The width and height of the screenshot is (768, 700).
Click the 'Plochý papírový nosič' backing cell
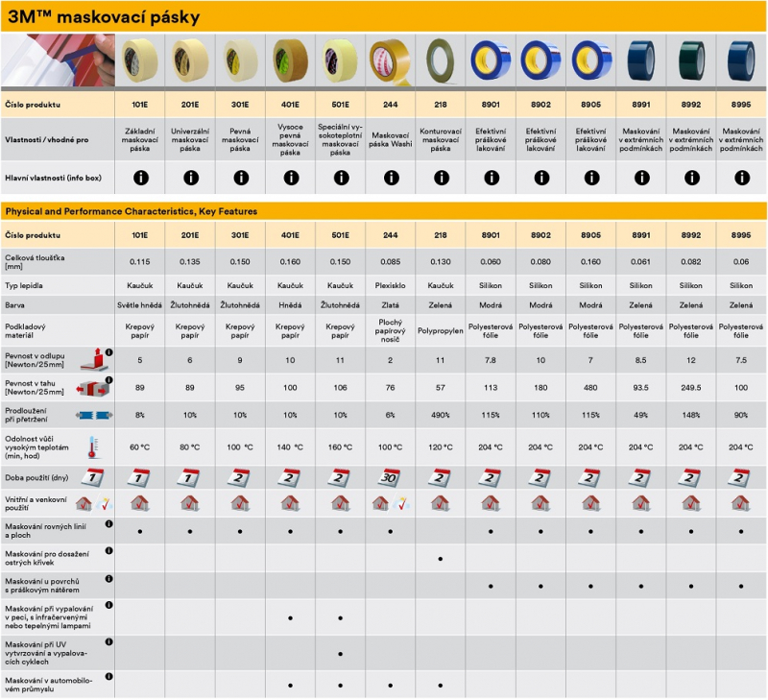pos(391,330)
